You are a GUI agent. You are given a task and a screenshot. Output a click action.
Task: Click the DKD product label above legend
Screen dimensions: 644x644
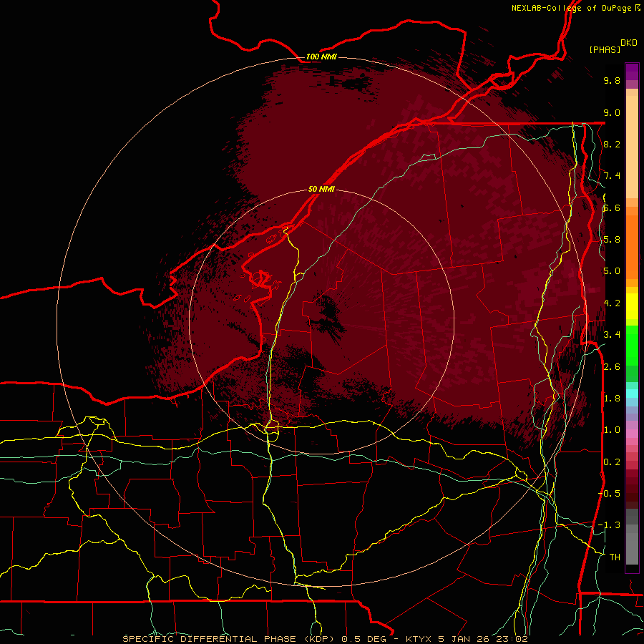(x=629, y=43)
